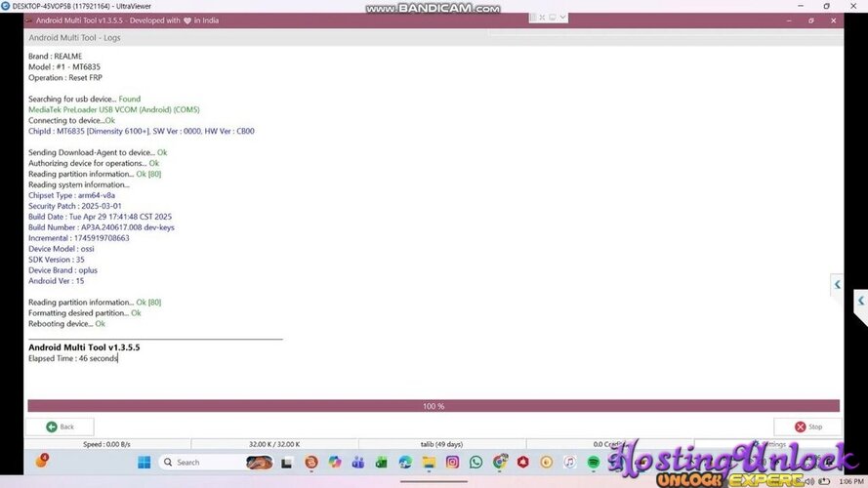Open the green Excel taskbar icon

pos(382,462)
